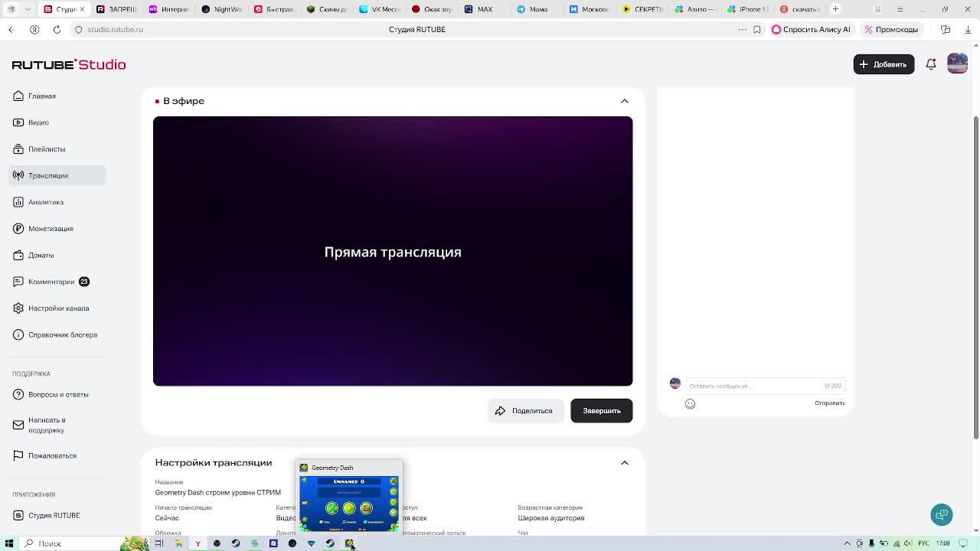The image size is (980, 551).
Task: Open notifications bell
Action: [x=931, y=64]
